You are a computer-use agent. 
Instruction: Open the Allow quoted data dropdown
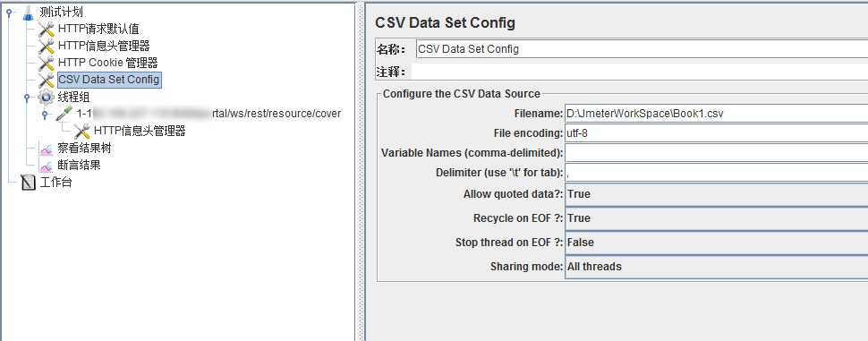coord(716,194)
